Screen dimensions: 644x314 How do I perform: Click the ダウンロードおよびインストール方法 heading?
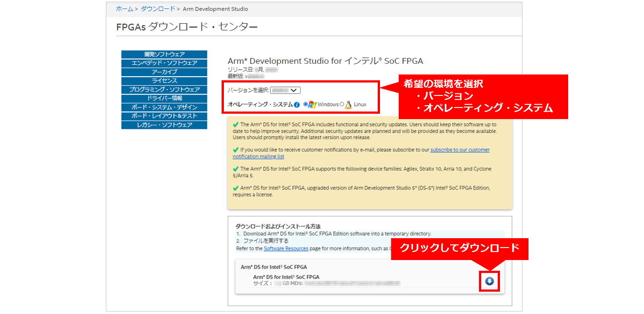coord(278,227)
